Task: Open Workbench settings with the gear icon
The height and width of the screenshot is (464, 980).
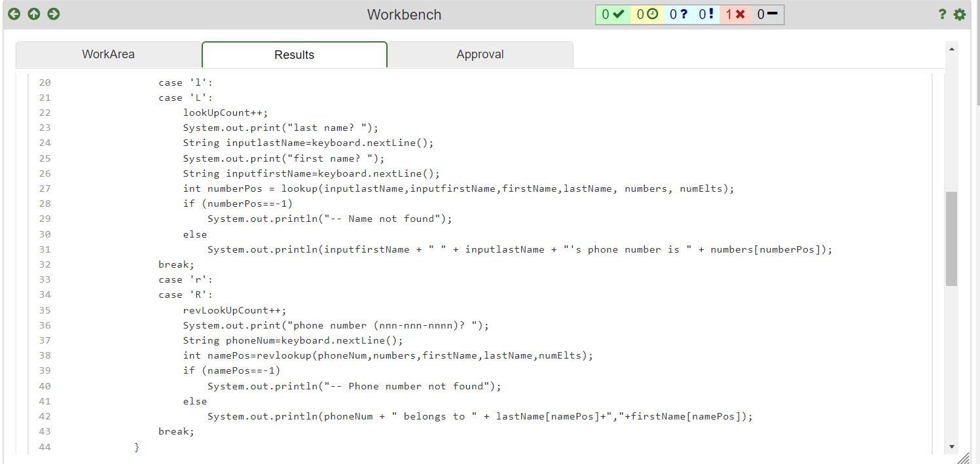Action: click(960, 14)
